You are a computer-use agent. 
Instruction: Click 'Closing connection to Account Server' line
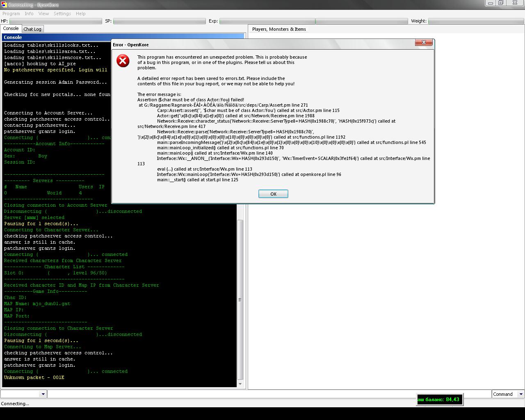click(56, 205)
